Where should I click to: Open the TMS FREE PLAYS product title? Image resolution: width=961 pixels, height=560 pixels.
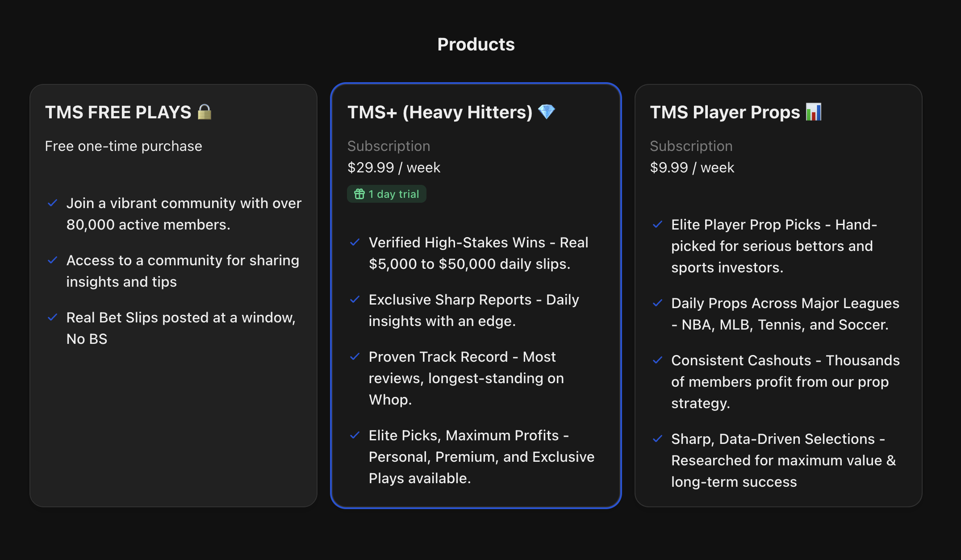click(118, 113)
